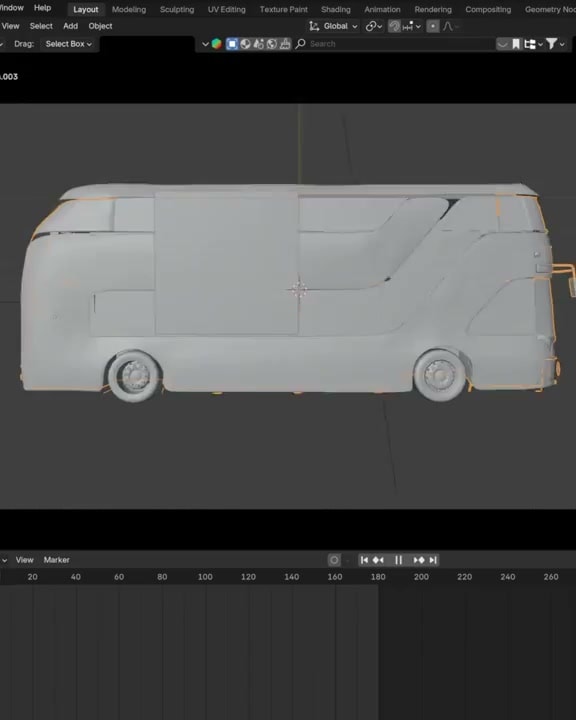The width and height of the screenshot is (576, 720).
Task: Switch to Sculpting workspace tab
Action: (177, 9)
